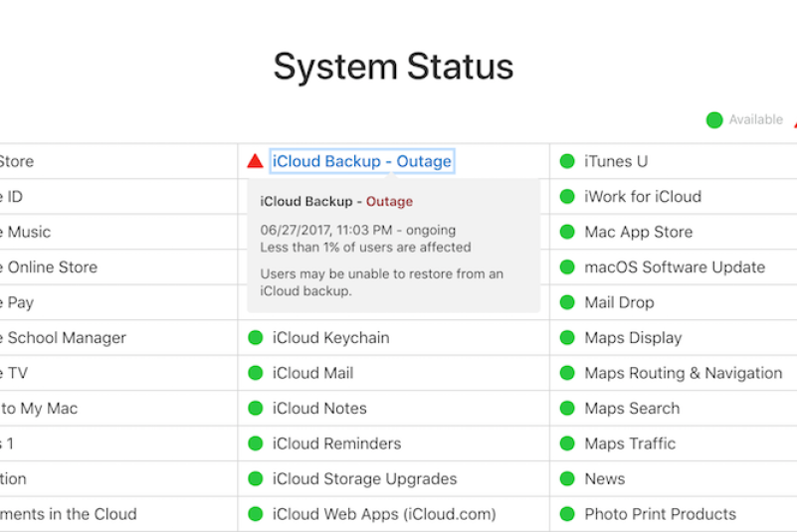Click green status dot beside iCloud Mail
This screenshot has width=797, height=532.
point(255,373)
